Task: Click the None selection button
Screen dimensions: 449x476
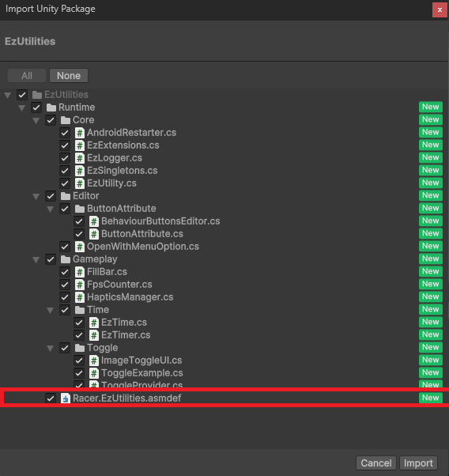Action: point(69,76)
